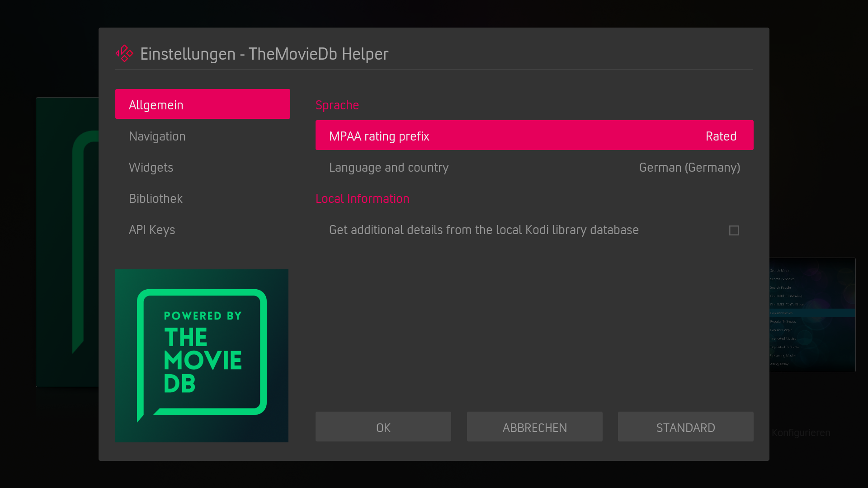The image size is (868, 488).
Task: Click the German (Germany) value
Action: coord(689,168)
